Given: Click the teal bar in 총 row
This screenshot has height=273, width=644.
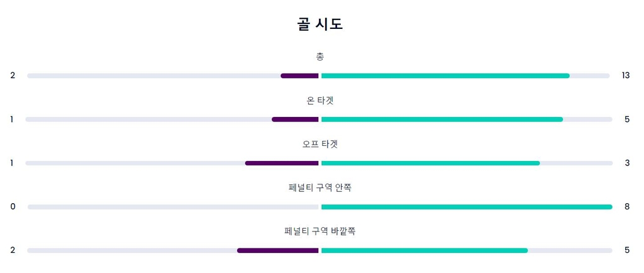Looking at the screenshot, I should (445, 76).
